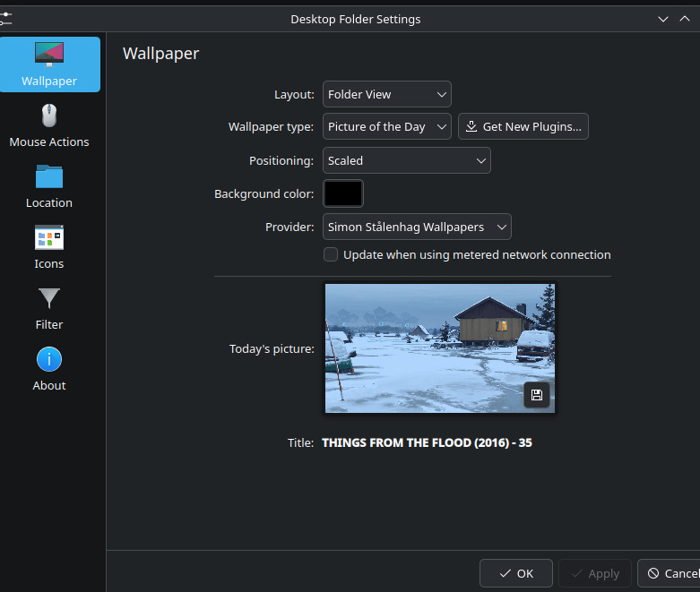The height and width of the screenshot is (592, 700).
Task: Click the Desktop Folder Settings window title
Action: (355, 19)
